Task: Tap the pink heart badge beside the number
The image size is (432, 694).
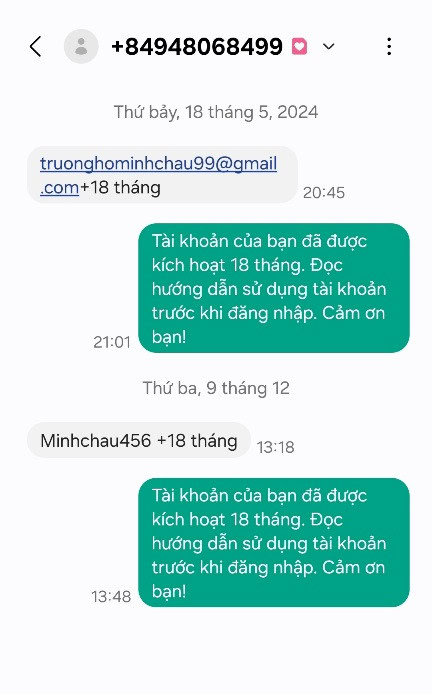Action: click(299, 46)
